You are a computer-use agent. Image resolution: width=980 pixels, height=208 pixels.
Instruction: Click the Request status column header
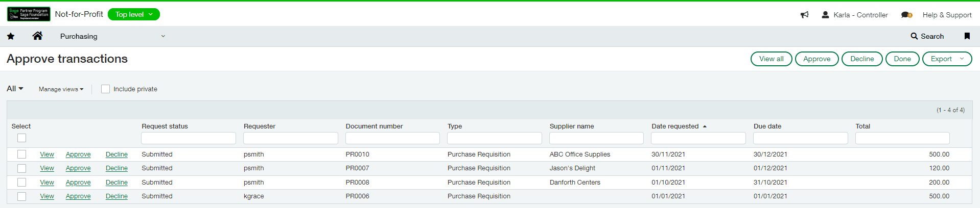point(165,126)
